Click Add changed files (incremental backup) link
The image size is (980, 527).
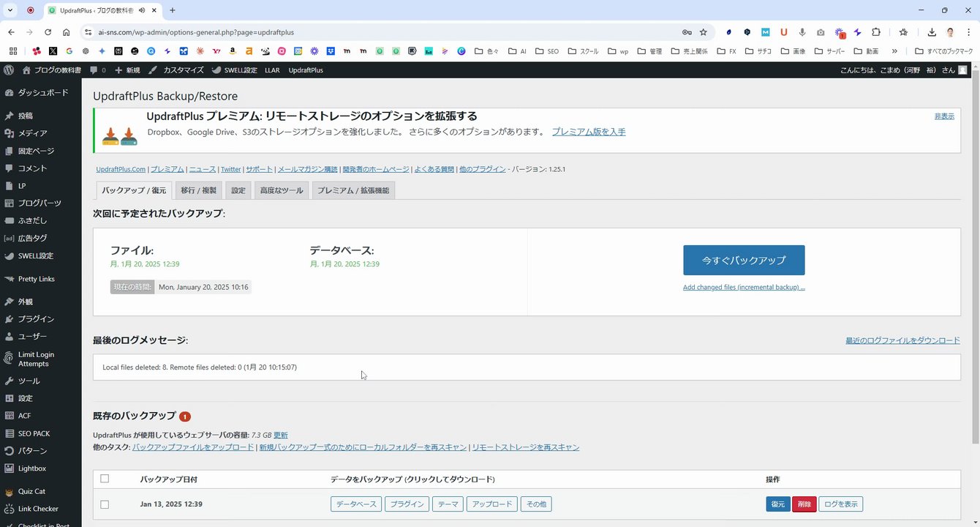coord(744,288)
